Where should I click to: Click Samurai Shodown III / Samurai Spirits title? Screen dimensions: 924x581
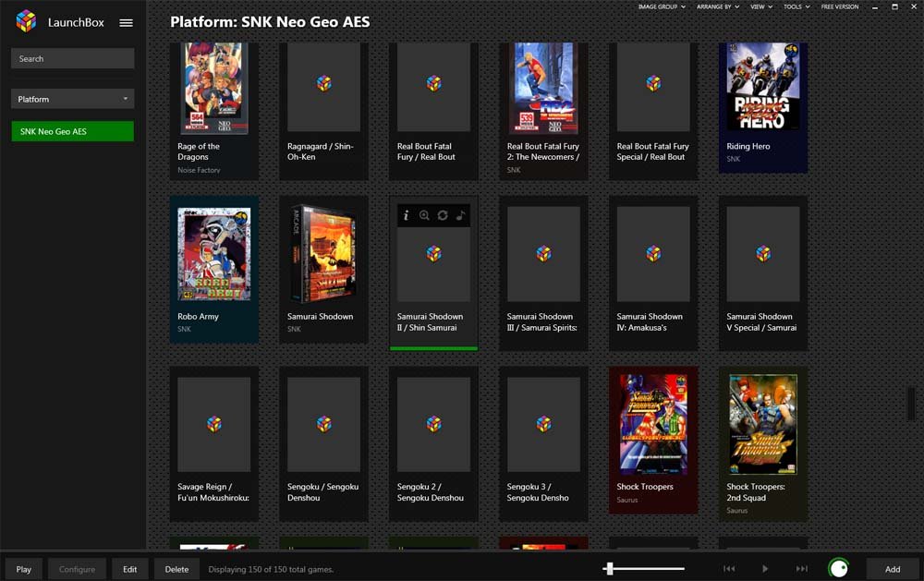541,321
